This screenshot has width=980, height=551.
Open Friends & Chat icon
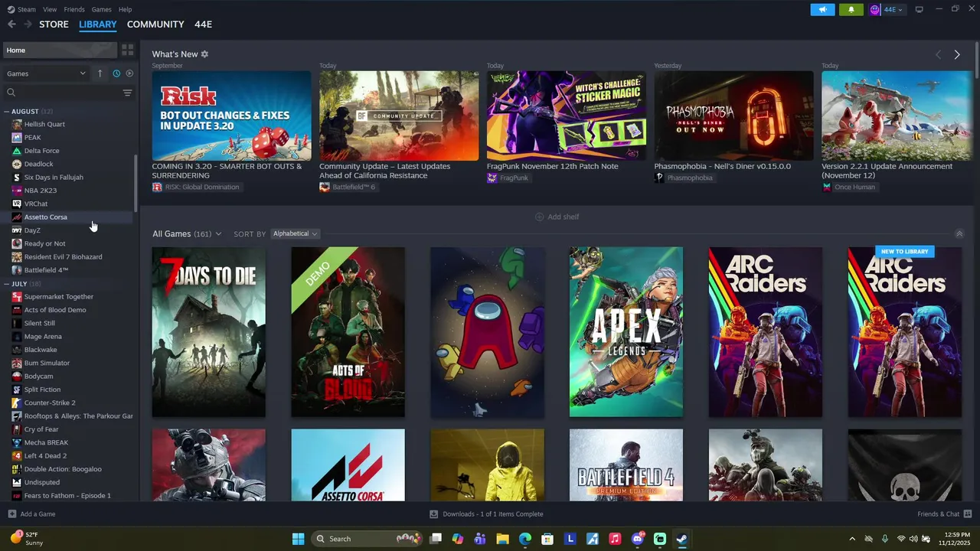point(968,514)
